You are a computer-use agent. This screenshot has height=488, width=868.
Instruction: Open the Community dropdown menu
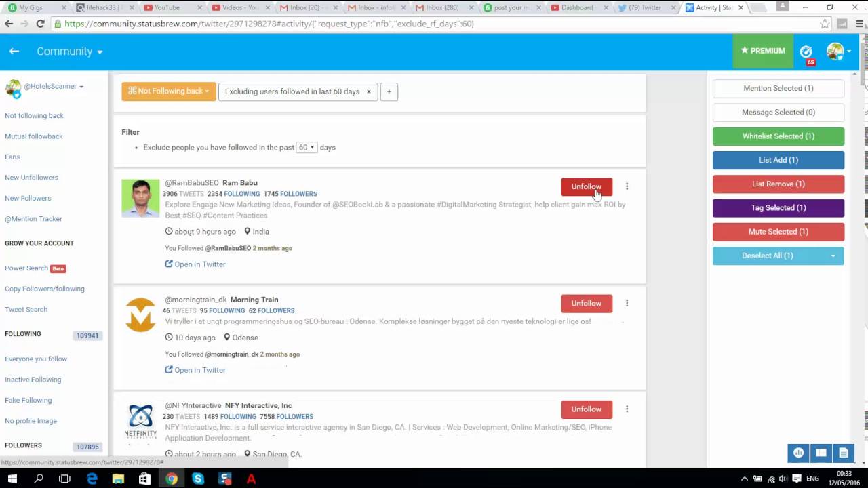tap(70, 52)
